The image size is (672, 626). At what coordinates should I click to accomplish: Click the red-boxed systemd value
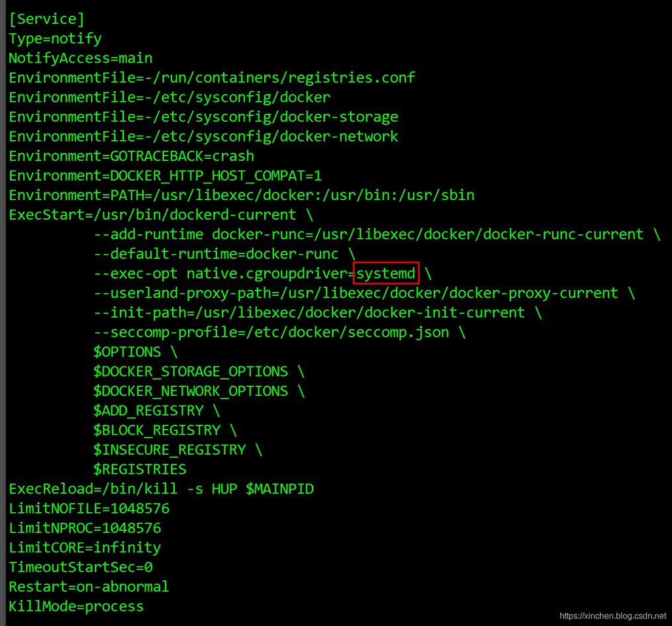[386, 273]
